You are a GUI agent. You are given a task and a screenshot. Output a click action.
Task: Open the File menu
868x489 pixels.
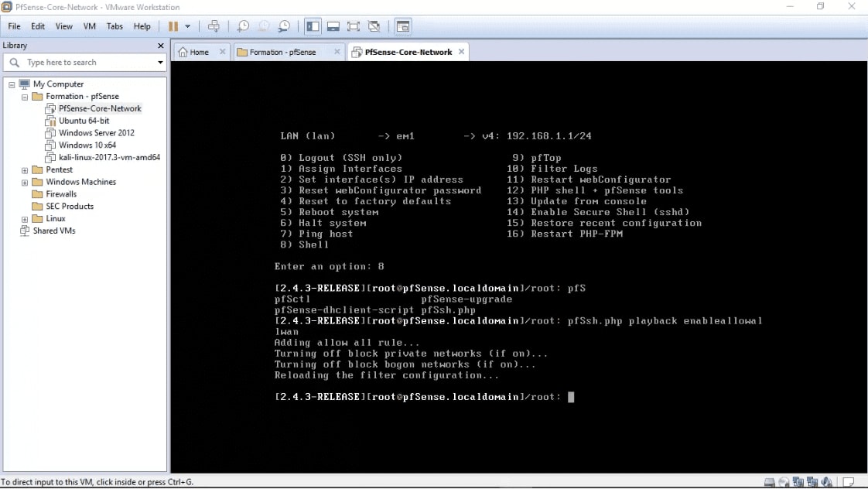pyautogui.click(x=14, y=26)
